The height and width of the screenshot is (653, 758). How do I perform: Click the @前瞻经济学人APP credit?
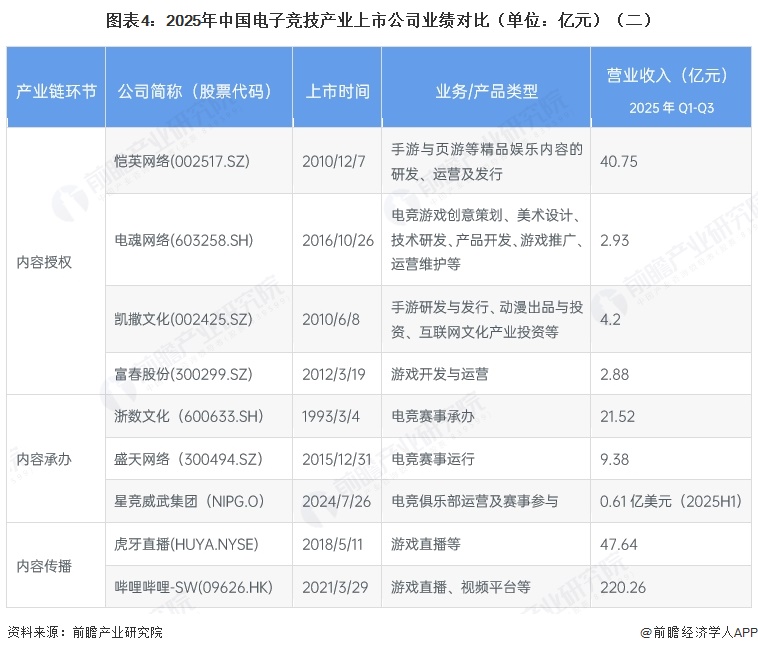(x=699, y=632)
